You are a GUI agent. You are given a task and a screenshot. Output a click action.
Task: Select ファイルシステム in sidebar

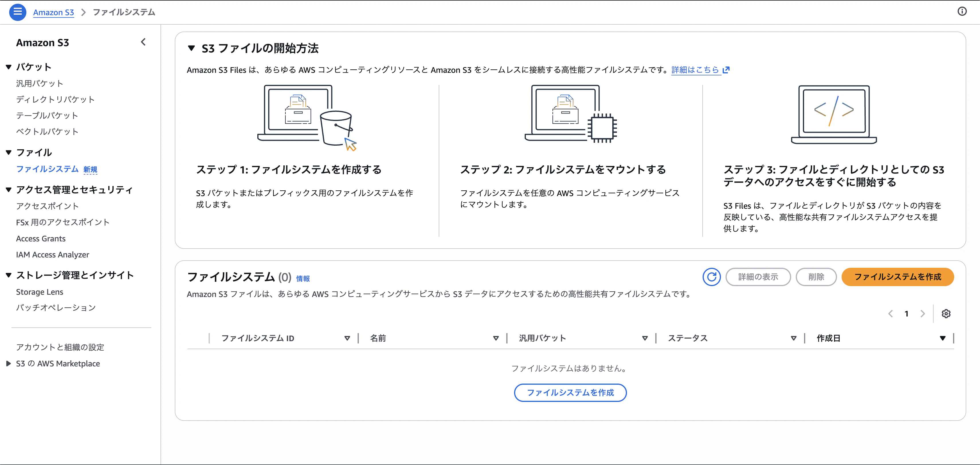[47, 169]
